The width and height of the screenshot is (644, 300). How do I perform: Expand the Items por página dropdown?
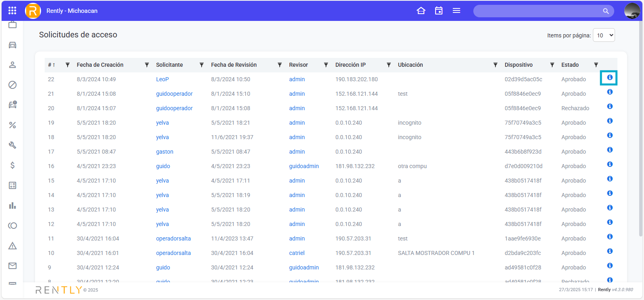(x=604, y=35)
